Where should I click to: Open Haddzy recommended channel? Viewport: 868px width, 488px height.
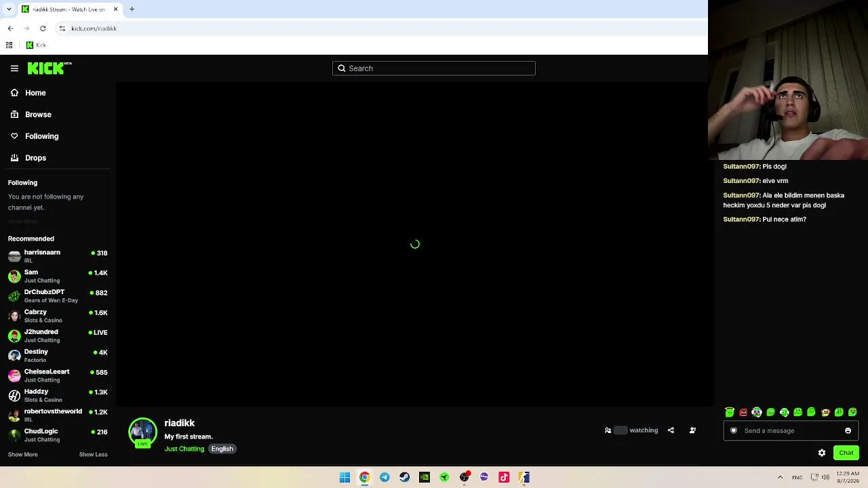click(x=58, y=395)
